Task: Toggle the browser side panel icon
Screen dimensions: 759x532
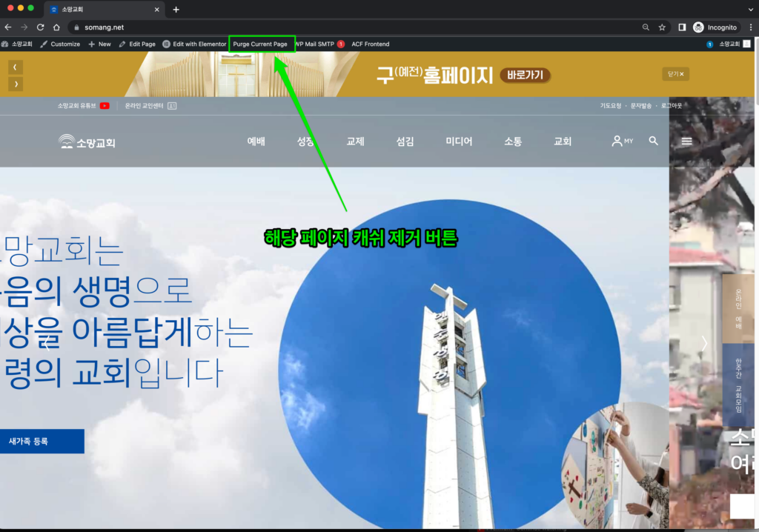Action: [x=682, y=27]
